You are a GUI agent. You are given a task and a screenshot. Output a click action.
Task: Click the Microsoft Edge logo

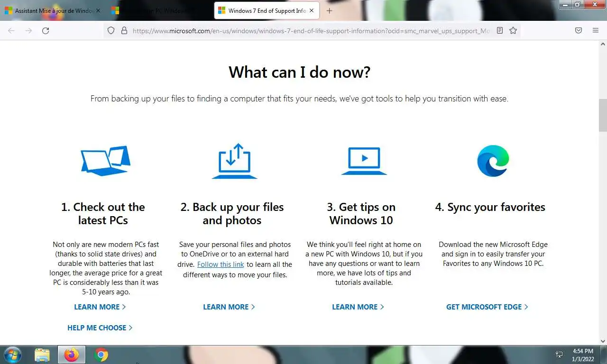coord(493,161)
